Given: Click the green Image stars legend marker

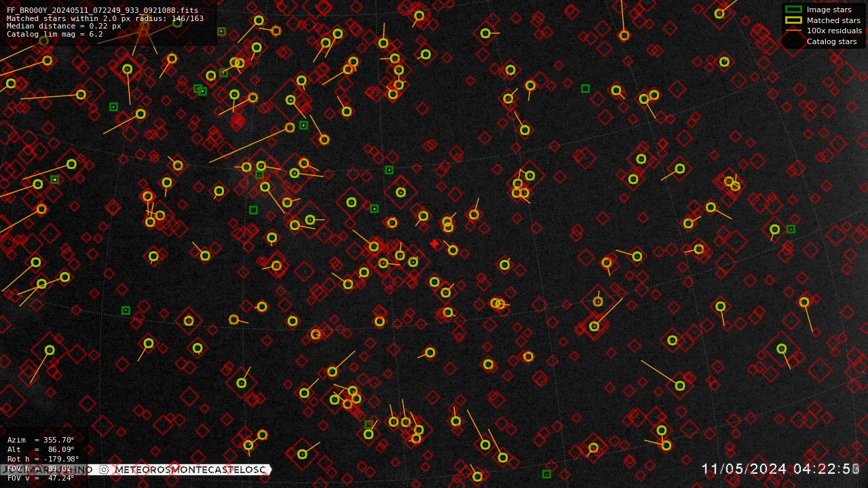Looking at the screenshot, I should click(793, 10).
